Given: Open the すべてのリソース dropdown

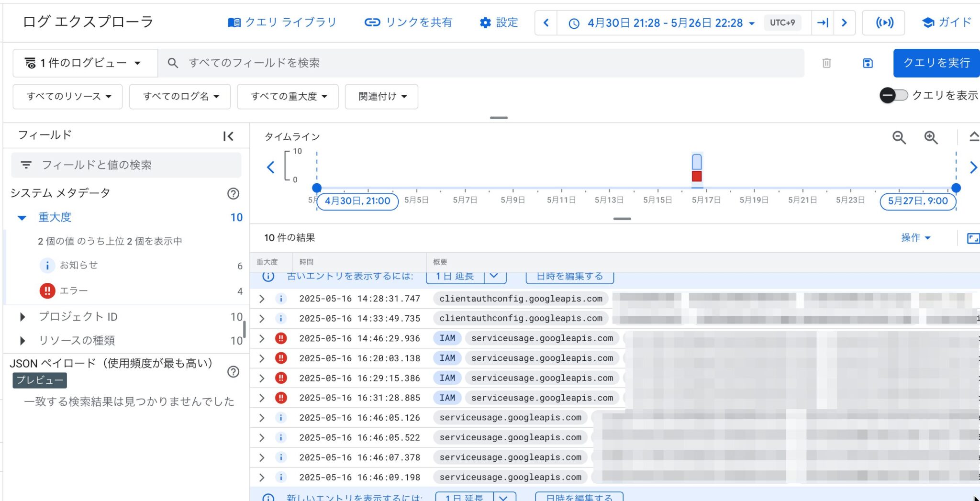Looking at the screenshot, I should pos(67,96).
